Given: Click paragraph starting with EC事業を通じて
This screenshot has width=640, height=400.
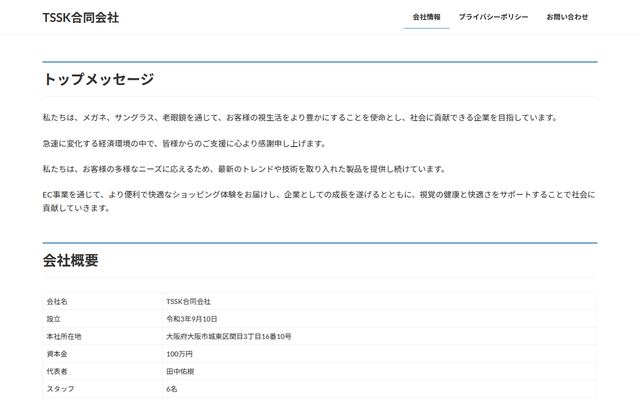Looking at the screenshot, I should [x=319, y=201].
